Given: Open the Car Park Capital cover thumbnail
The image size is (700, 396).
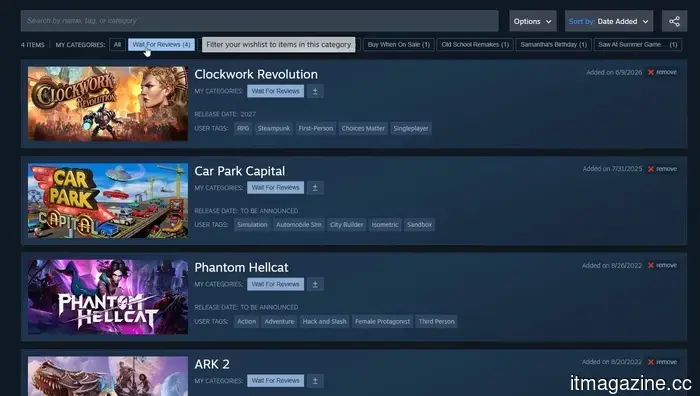Looking at the screenshot, I should [x=108, y=200].
